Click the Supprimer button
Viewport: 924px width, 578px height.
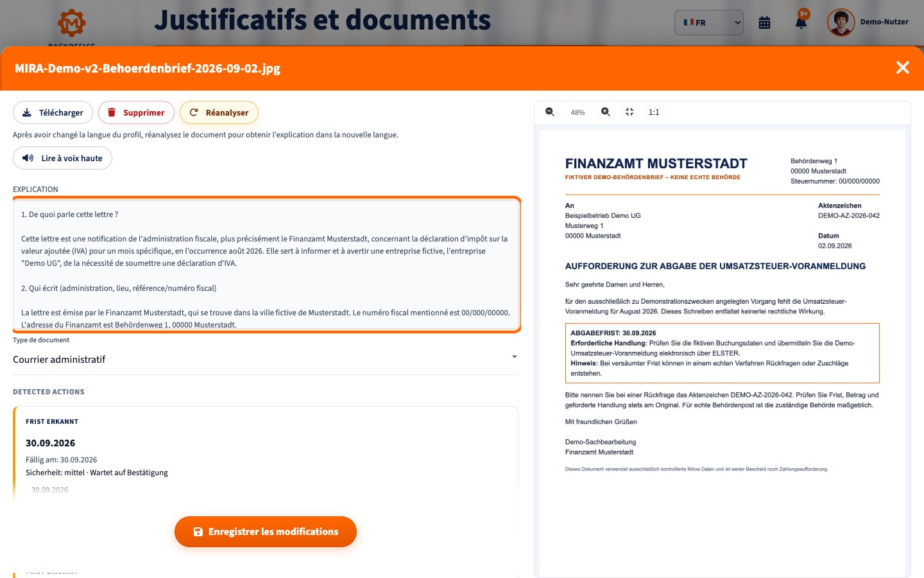point(136,112)
